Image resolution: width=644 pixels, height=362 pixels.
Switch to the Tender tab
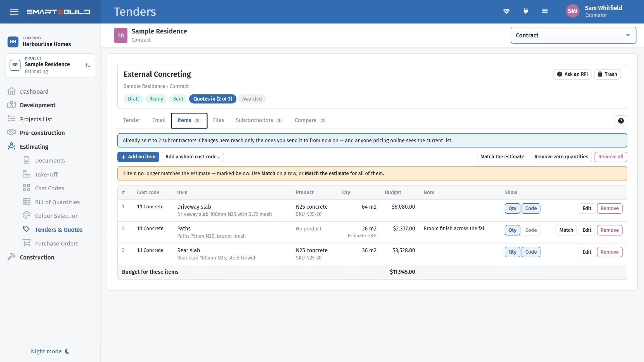tap(132, 120)
